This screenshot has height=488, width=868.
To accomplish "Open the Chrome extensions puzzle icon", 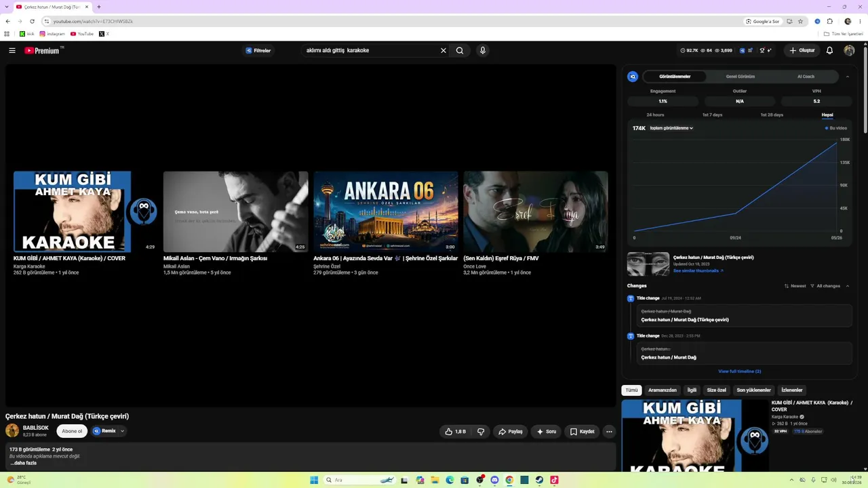I will [829, 21].
